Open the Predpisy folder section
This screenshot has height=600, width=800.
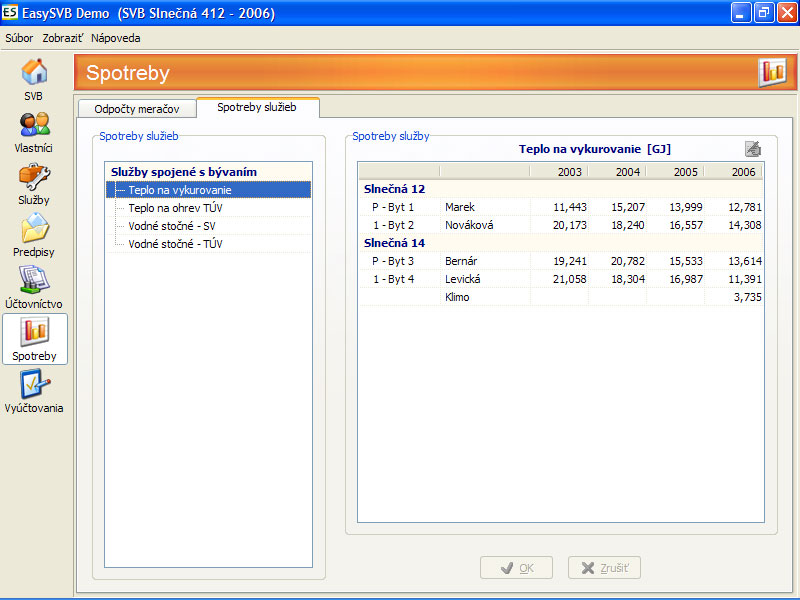(x=34, y=236)
